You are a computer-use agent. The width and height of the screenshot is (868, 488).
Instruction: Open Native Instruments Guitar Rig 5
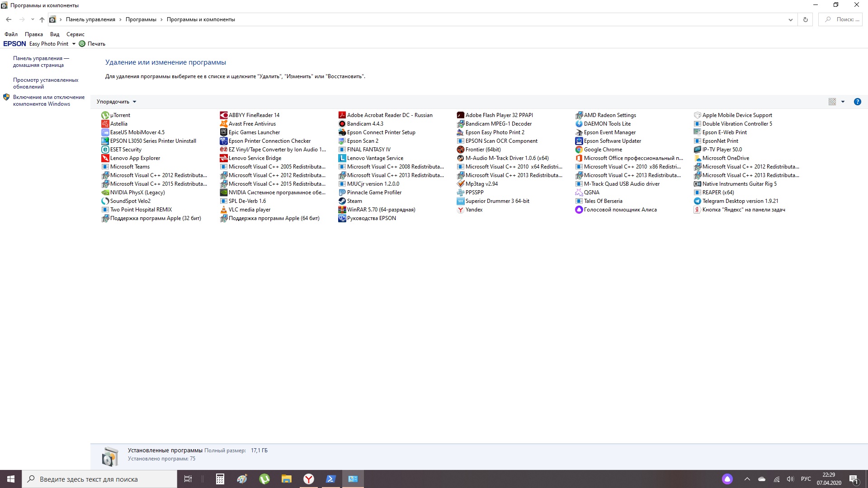tap(739, 183)
